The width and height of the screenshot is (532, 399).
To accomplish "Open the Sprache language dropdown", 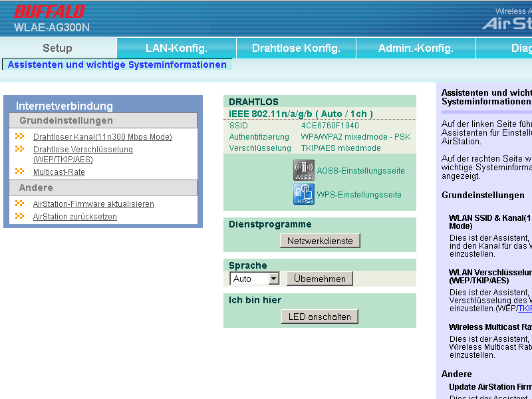I will tap(255, 279).
